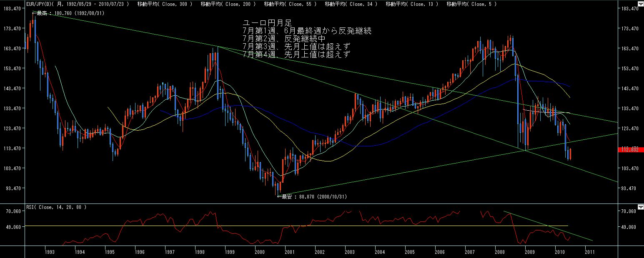Open the RSI panel dropdown arrow
This screenshot has width=644, height=258.
(640, 207)
